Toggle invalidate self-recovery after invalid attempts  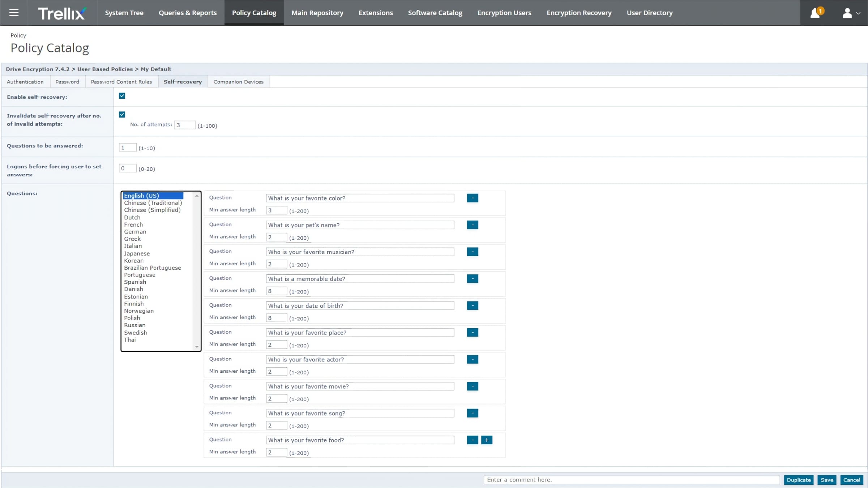122,115
